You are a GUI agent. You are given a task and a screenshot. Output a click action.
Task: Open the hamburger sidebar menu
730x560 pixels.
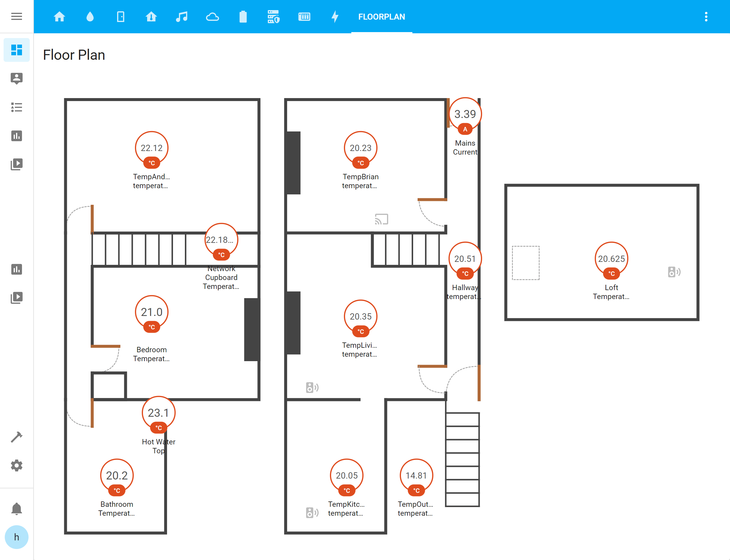(16, 16)
